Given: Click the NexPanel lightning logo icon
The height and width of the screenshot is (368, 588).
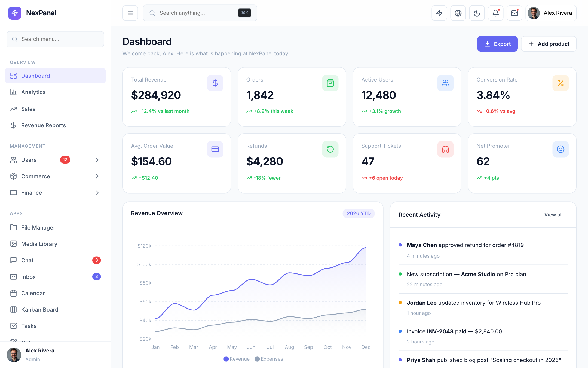Looking at the screenshot, I should (15, 13).
